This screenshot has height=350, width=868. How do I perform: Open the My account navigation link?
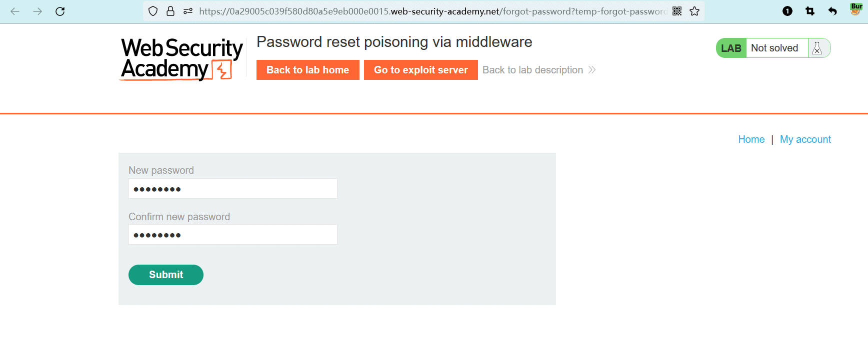(805, 139)
